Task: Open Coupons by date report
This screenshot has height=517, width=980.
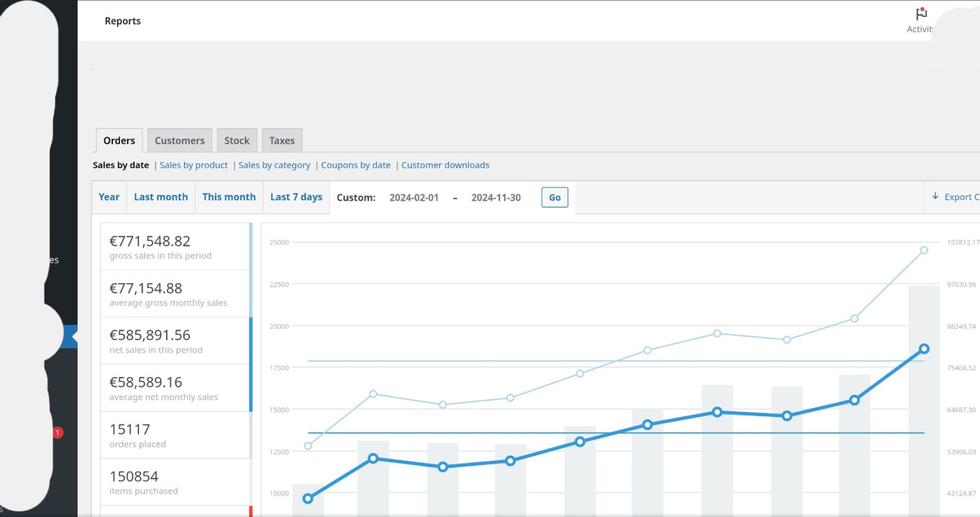Action: [x=355, y=165]
